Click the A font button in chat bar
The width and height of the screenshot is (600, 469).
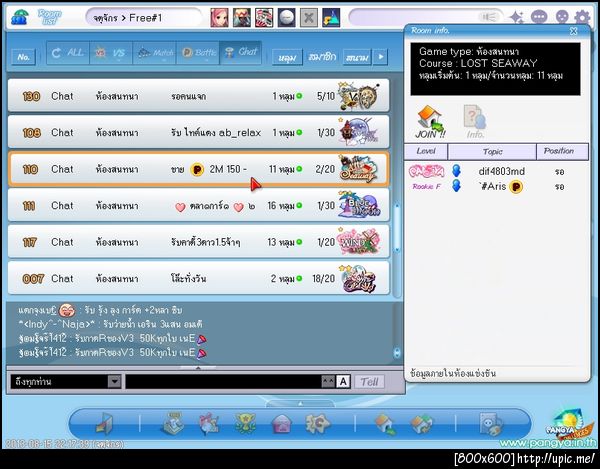(x=343, y=381)
